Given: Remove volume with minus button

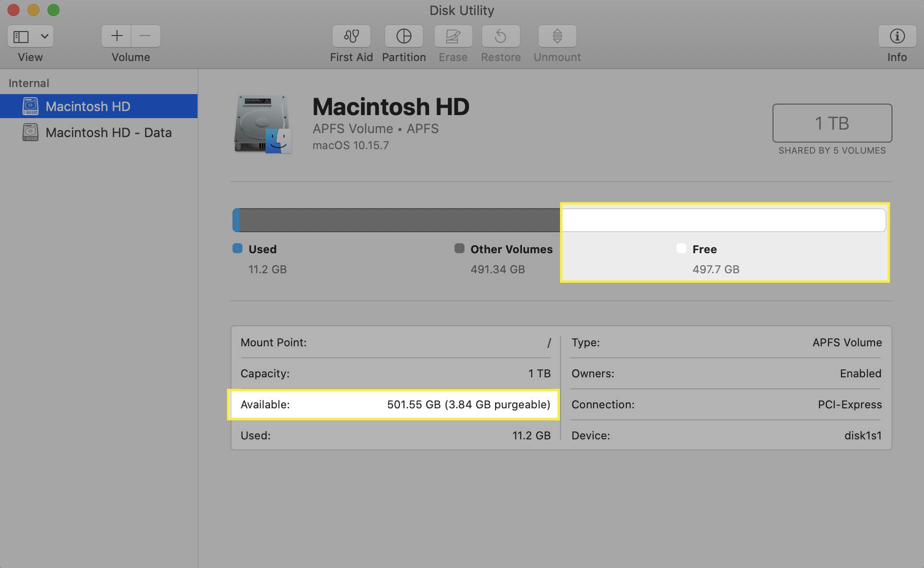Looking at the screenshot, I should coord(145,36).
